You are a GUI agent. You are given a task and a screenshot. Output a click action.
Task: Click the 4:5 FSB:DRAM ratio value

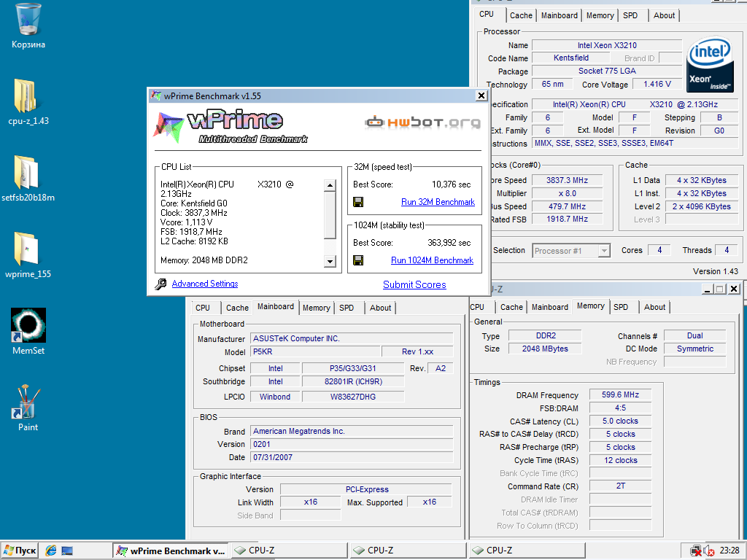click(x=620, y=408)
